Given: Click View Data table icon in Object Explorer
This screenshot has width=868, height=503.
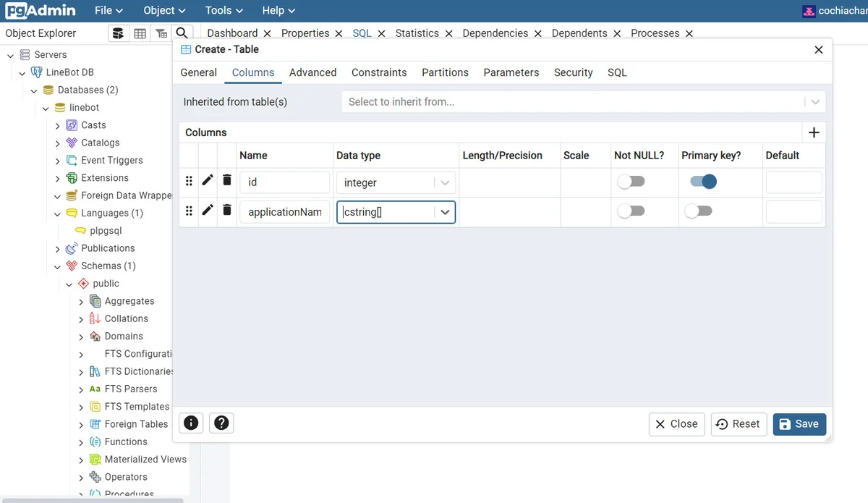Looking at the screenshot, I should click(x=140, y=33).
